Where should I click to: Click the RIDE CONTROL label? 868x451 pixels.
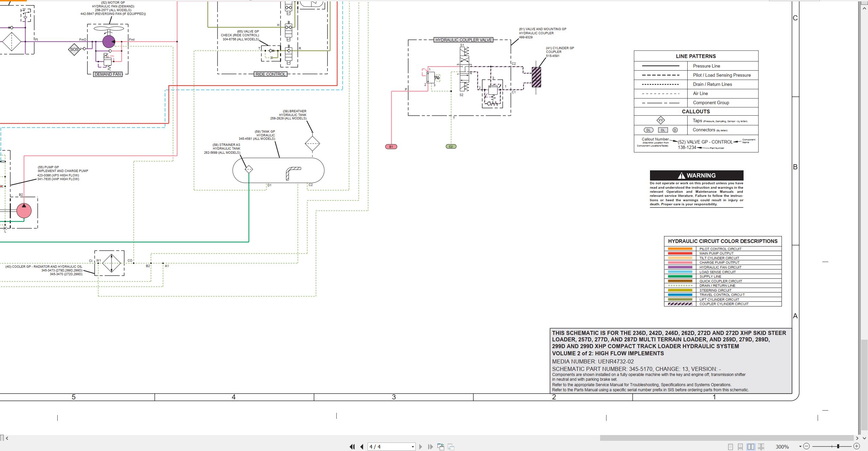pos(271,74)
